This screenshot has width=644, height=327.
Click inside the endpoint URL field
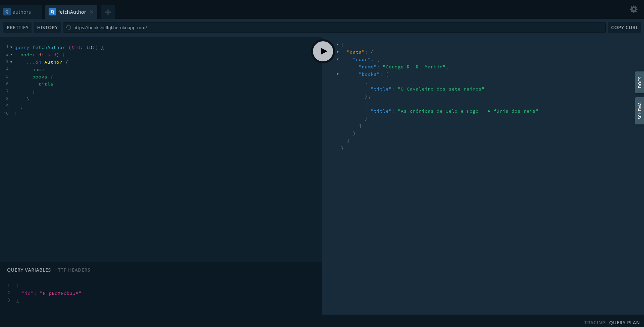201,28
